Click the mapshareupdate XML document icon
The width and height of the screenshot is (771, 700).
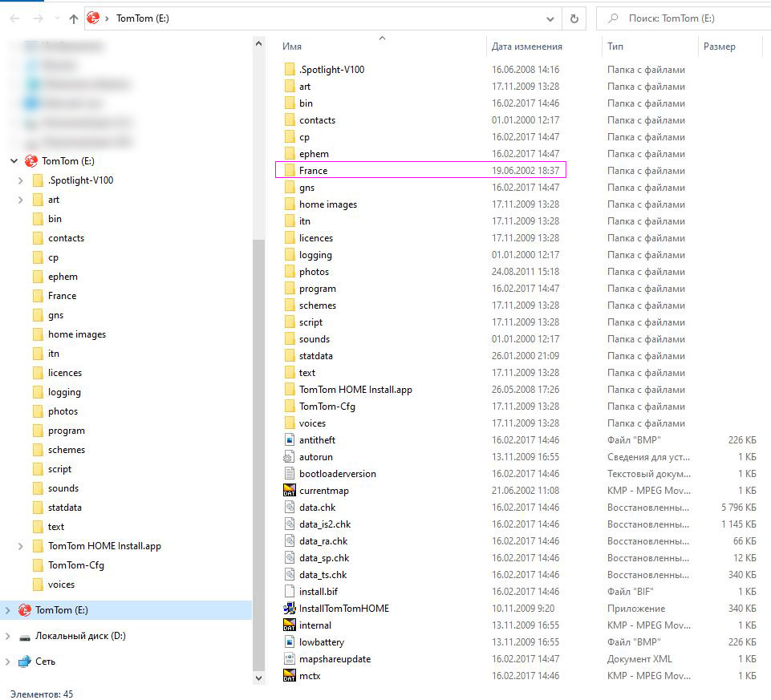click(290, 659)
